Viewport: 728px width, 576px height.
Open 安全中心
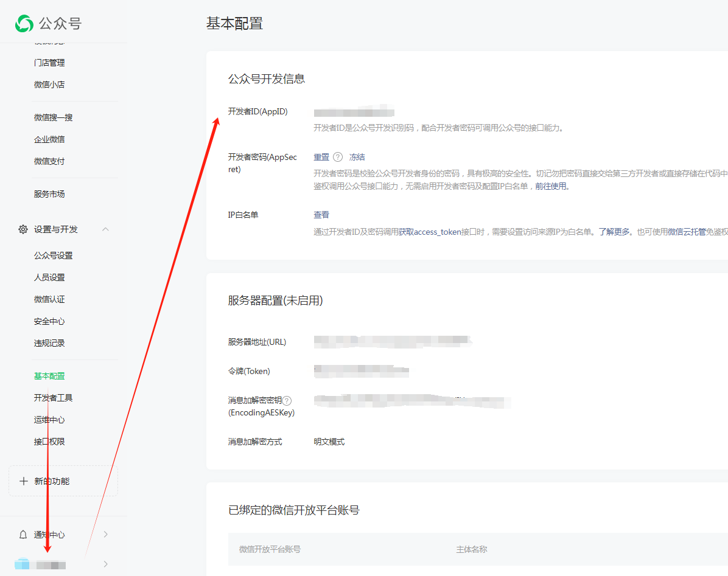(49, 321)
